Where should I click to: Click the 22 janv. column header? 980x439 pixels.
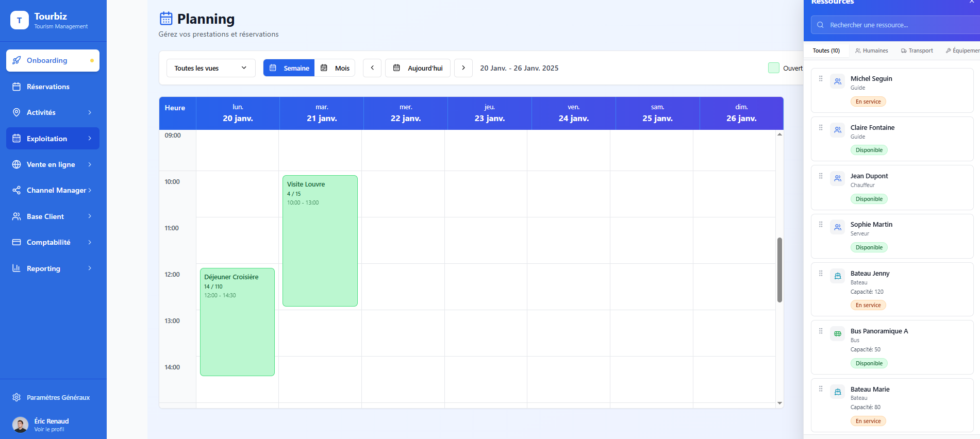pos(406,113)
